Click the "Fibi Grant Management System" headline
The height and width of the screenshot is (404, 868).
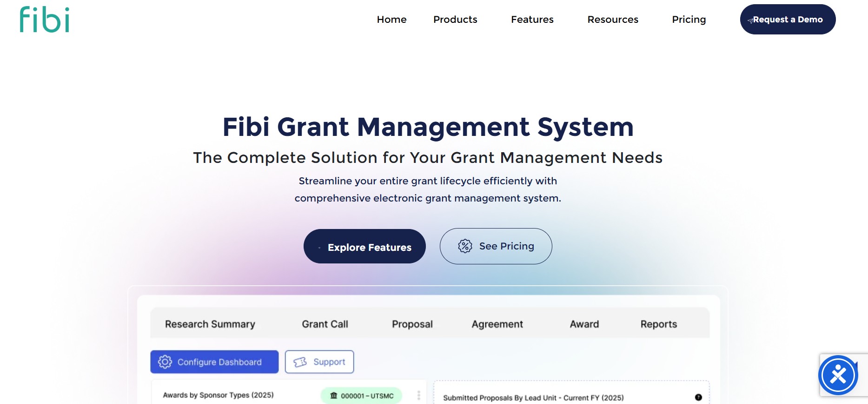coord(428,127)
